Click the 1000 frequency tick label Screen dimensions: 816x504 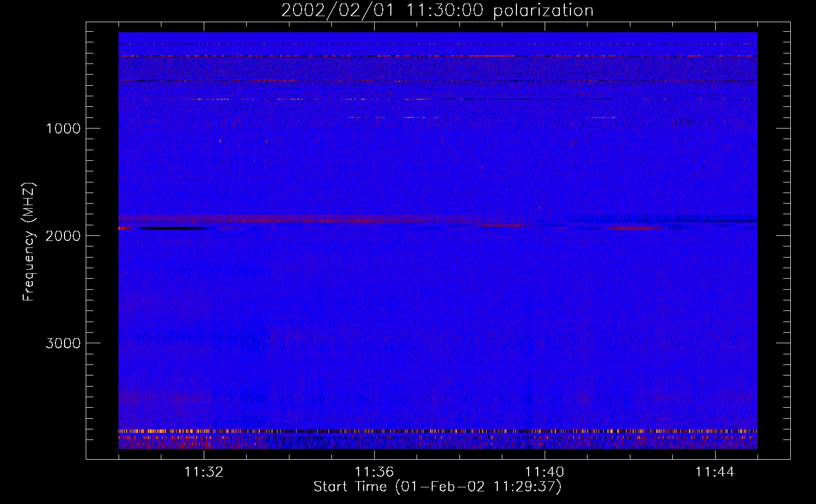point(63,128)
